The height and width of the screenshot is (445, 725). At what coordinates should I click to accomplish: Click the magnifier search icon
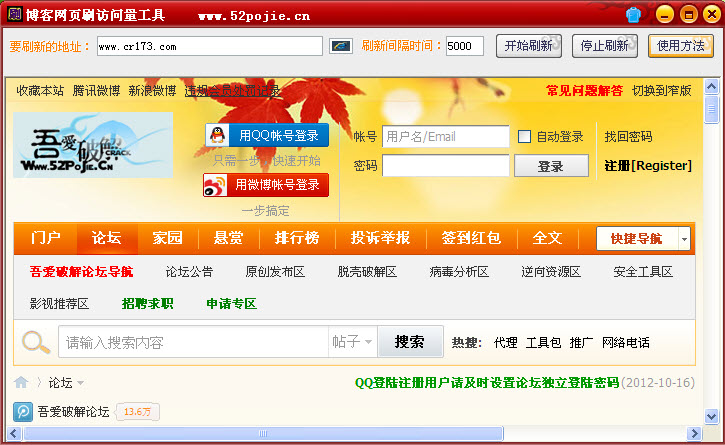[x=36, y=342]
